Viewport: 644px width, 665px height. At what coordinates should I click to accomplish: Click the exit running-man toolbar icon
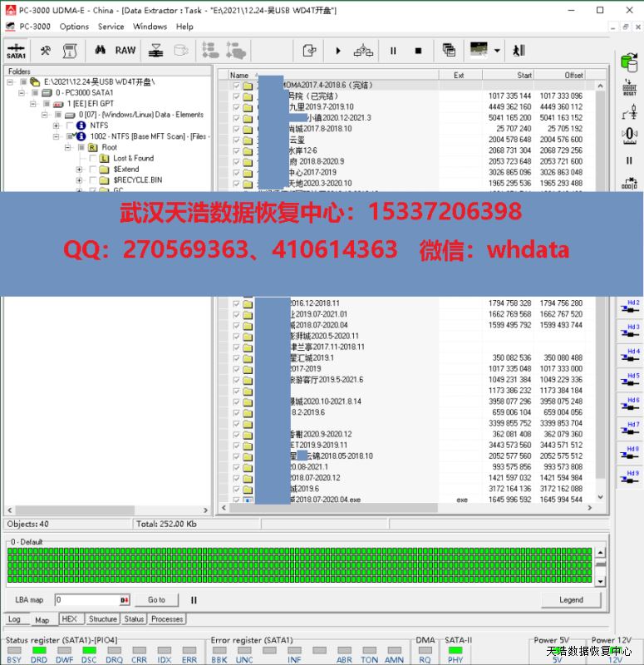[x=519, y=51]
